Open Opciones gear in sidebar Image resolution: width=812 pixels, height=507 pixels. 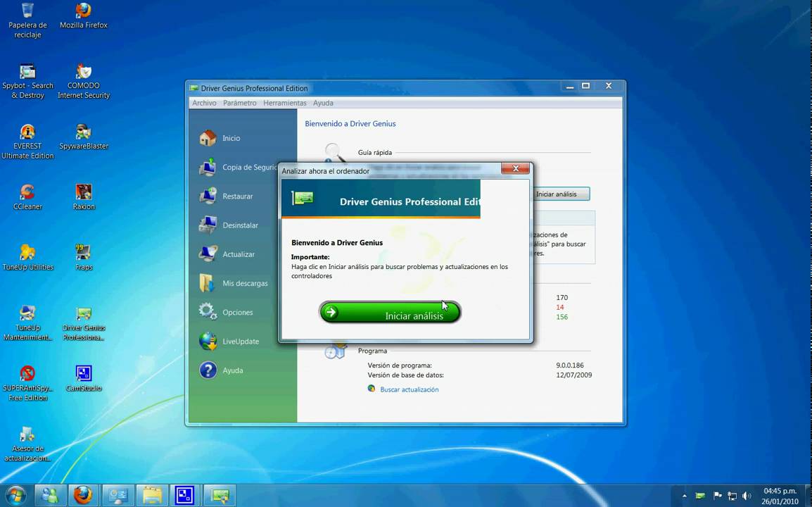(x=227, y=313)
